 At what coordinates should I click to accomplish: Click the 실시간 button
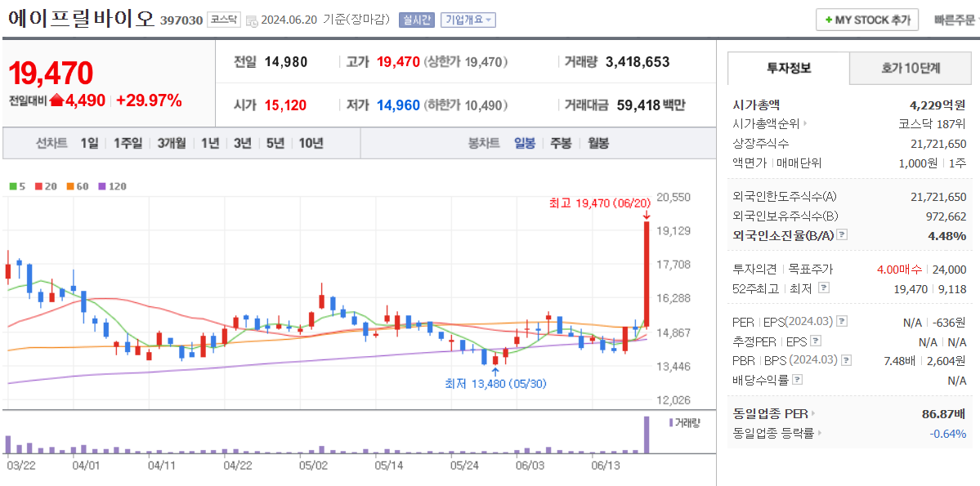pos(417,20)
